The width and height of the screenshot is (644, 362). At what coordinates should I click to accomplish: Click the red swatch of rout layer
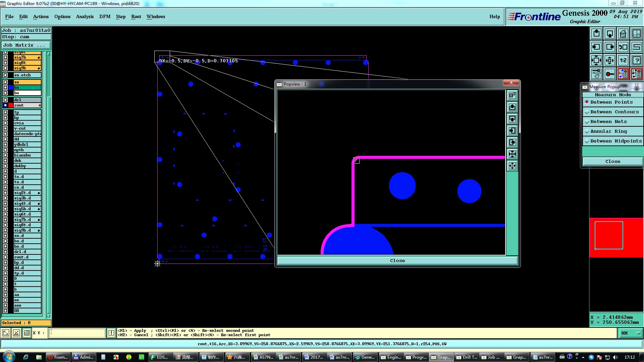(11, 105)
